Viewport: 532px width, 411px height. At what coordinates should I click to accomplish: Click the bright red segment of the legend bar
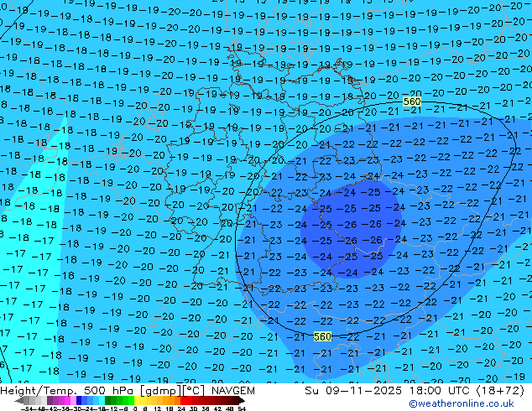click(x=183, y=400)
